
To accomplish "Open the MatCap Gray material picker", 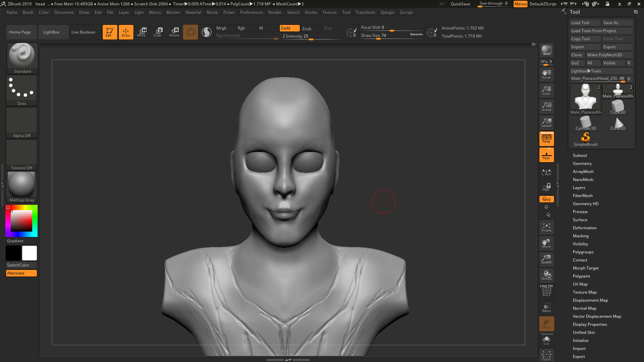I will point(21,184).
